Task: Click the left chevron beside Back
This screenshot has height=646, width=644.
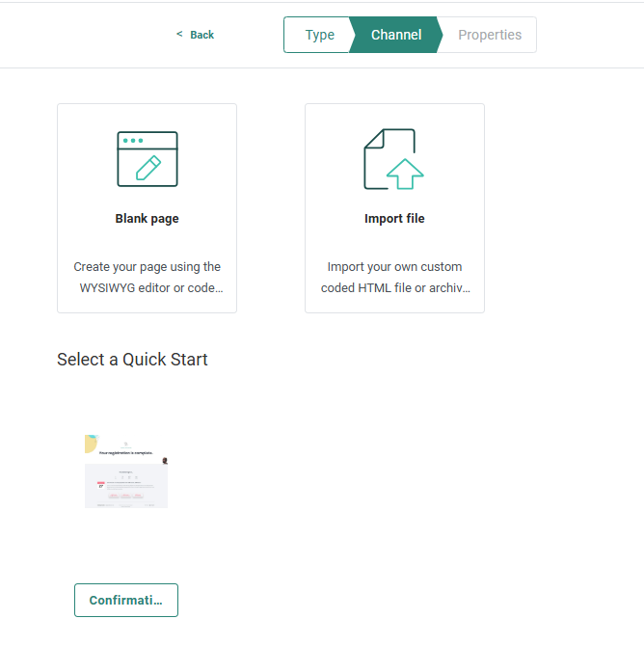Action: tap(179, 35)
